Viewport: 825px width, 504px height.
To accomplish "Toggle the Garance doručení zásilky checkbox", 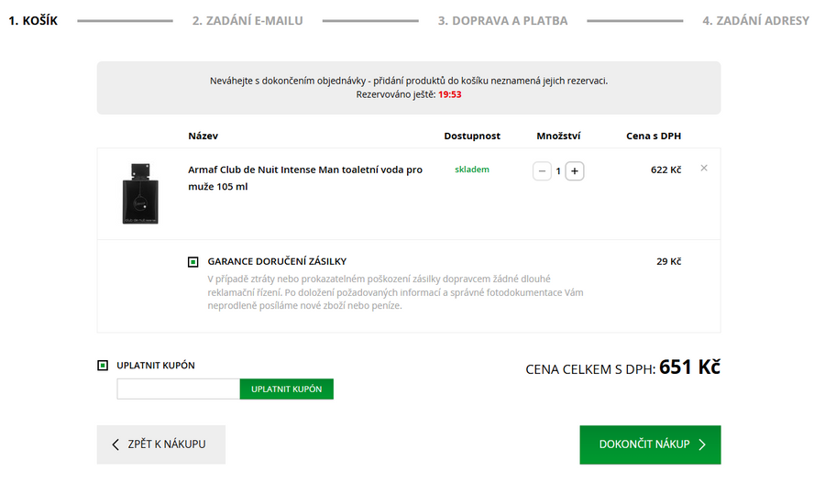I will tap(193, 262).
